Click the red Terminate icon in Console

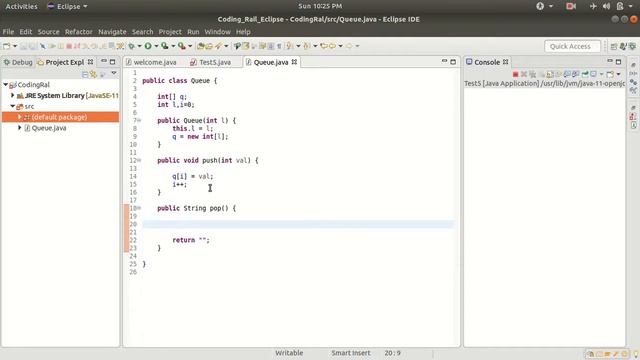tap(516, 74)
